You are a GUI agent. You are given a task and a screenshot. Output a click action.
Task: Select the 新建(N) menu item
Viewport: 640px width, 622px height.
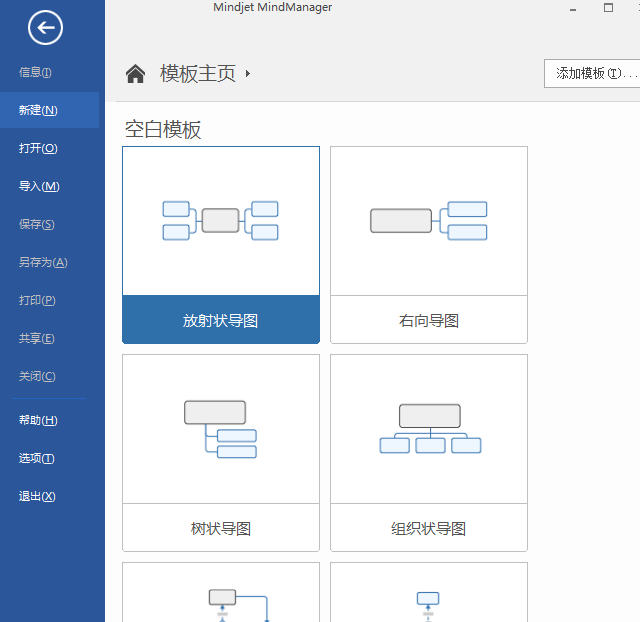pos(49,110)
